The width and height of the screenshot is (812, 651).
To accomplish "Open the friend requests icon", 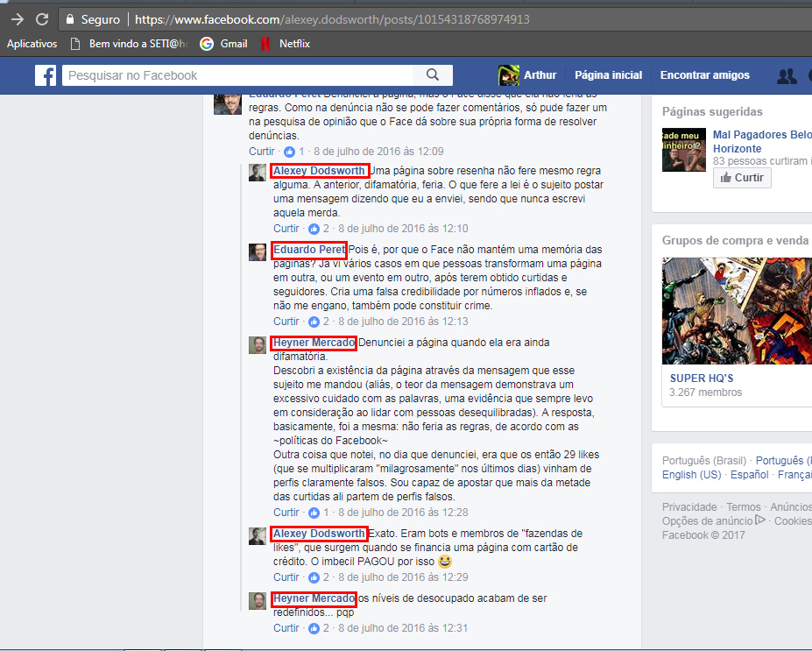I will pos(787,76).
